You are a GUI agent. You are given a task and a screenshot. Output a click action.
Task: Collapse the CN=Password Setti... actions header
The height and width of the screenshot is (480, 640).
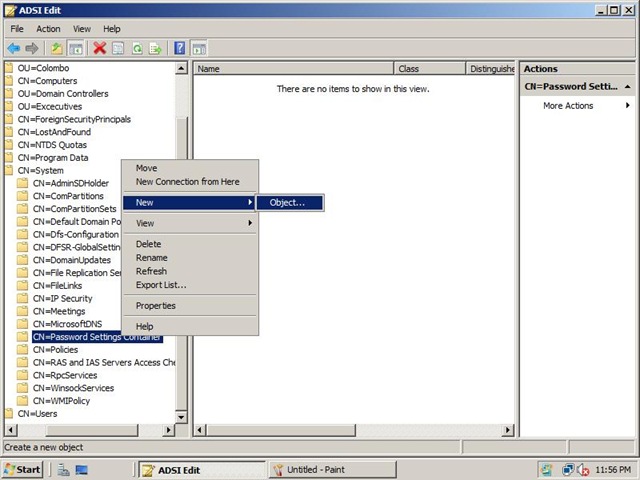[x=628, y=87]
